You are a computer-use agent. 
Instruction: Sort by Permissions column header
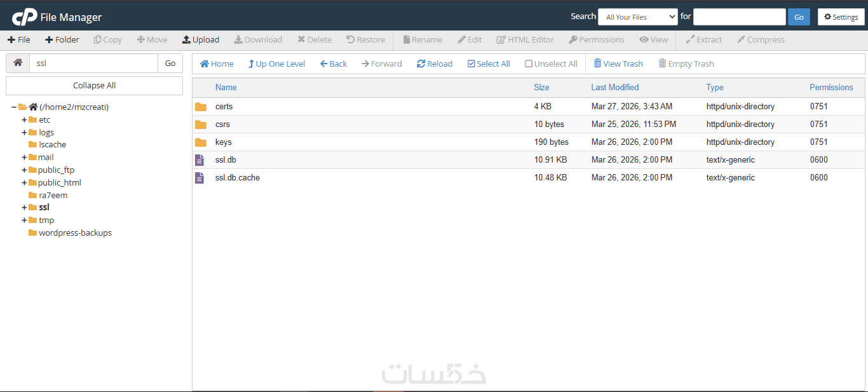click(x=831, y=87)
